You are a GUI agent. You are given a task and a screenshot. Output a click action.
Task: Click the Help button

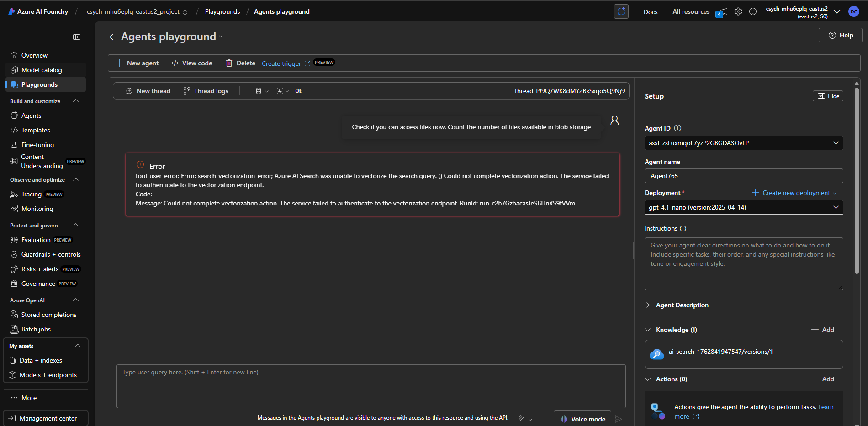[841, 35]
